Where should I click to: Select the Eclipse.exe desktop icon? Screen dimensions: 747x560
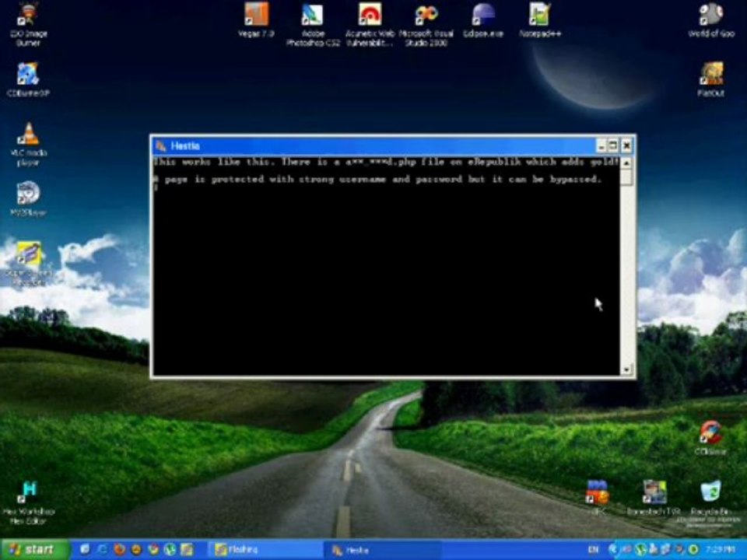pyautogui.click(x=483, y=20)
